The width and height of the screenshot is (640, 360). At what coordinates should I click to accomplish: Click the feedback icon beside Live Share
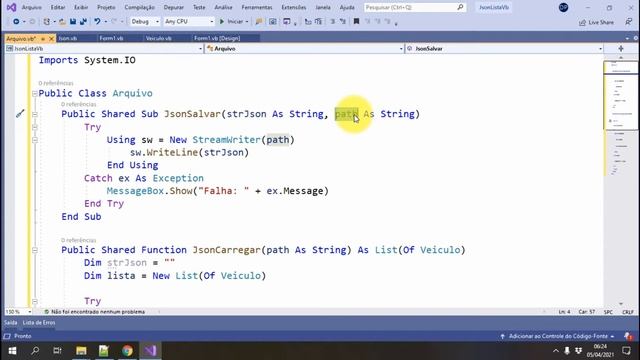point(629,22)
